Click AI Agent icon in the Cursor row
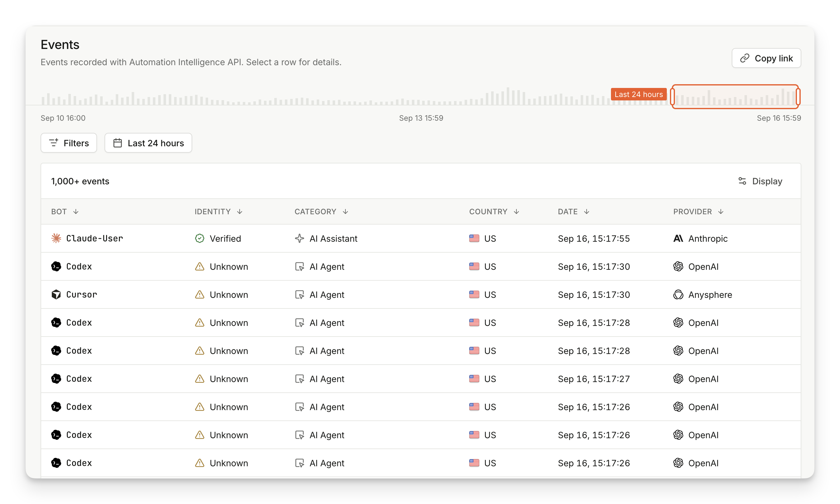Screen dimensions: 840x504 coord(299,294)
